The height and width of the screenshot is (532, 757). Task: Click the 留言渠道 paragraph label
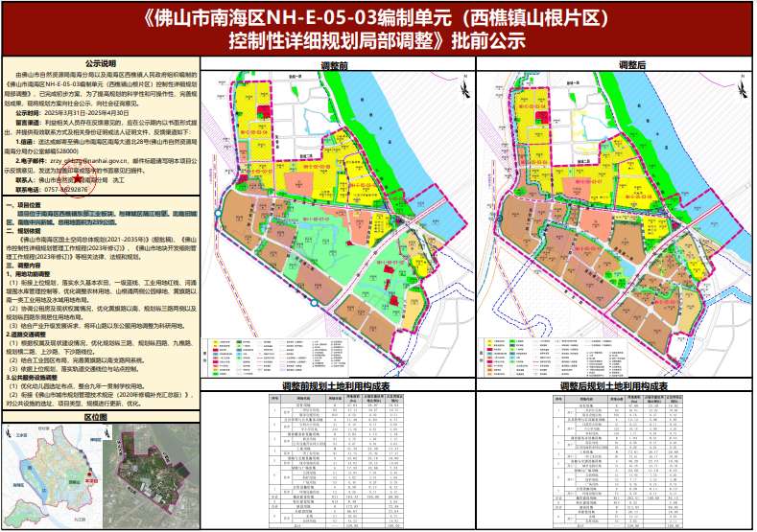(x=27, y=123)
